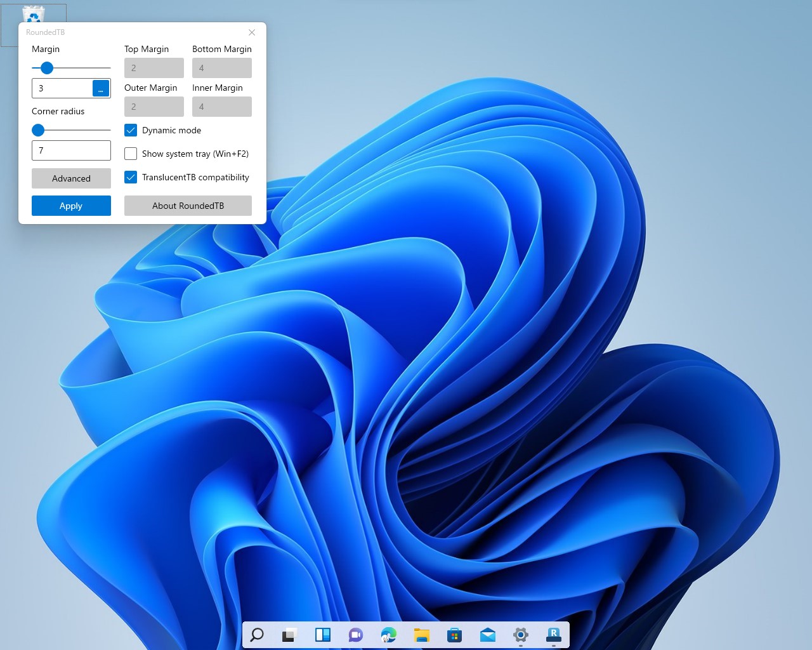Viewport: 812px width, 650px height.
Task: Click the "Inner Margin" label
Action: pos(218,88)
